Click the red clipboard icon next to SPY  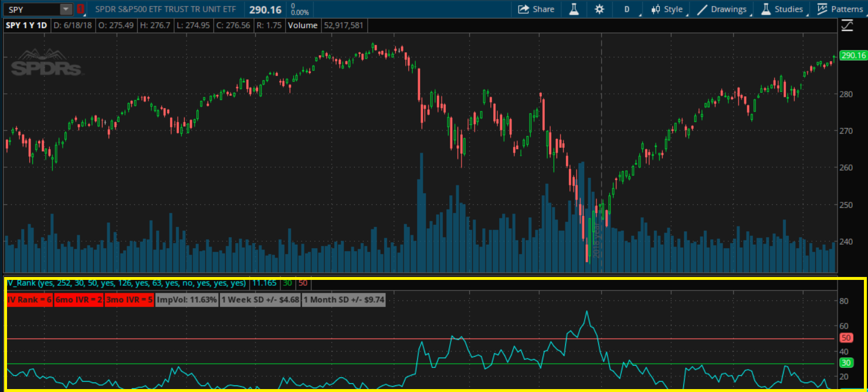[x=80, y=9]
